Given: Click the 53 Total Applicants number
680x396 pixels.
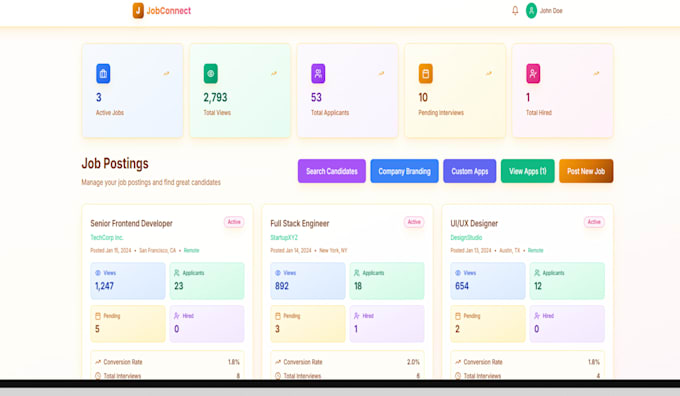Looking at the screenshot, I should [x=317, y=97].
